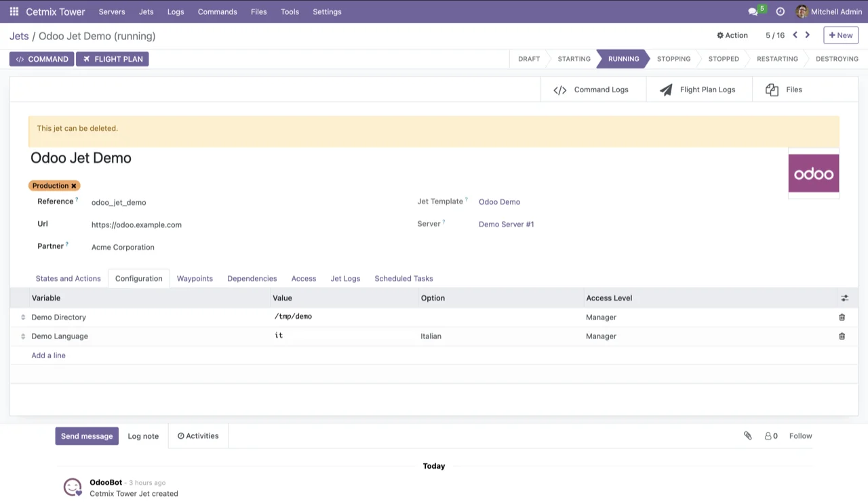Open the optional columns selector in the table header

844,298
